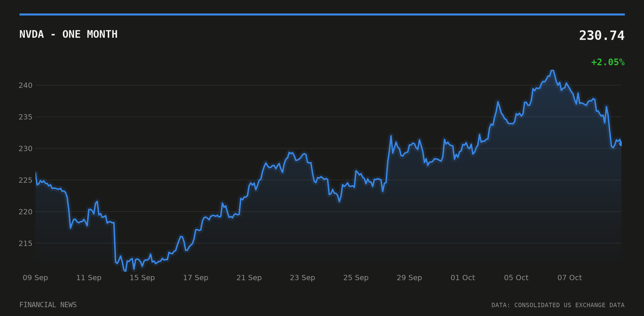Click the 25 Sep date label
The height and width of the screenshot is (316, 644).
(x=356, y=278)
